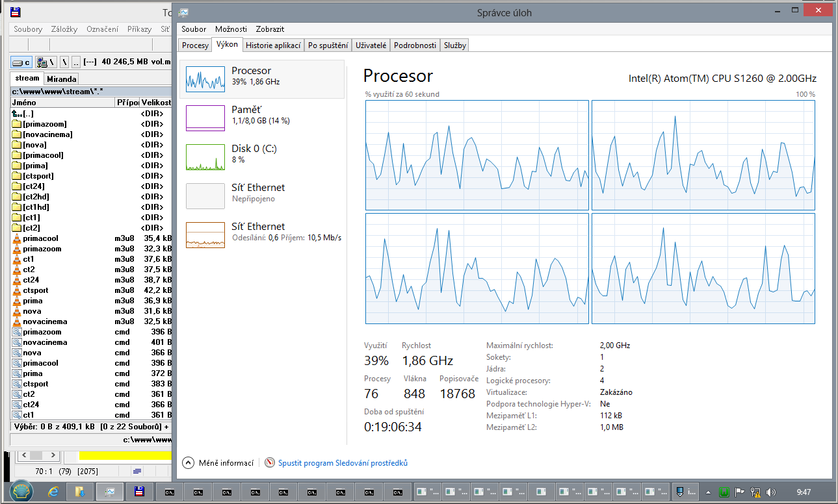This screenshot has height=504, width=838.
Task: Open Disk 0 (C:) performance view
Action: click(x=261, y=157)
